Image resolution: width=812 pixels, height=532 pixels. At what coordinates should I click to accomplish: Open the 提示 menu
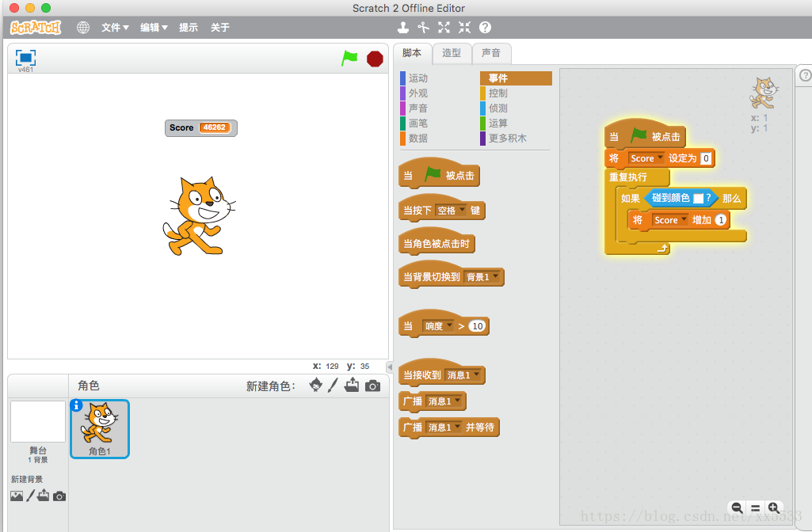click(x=189, y=28)
